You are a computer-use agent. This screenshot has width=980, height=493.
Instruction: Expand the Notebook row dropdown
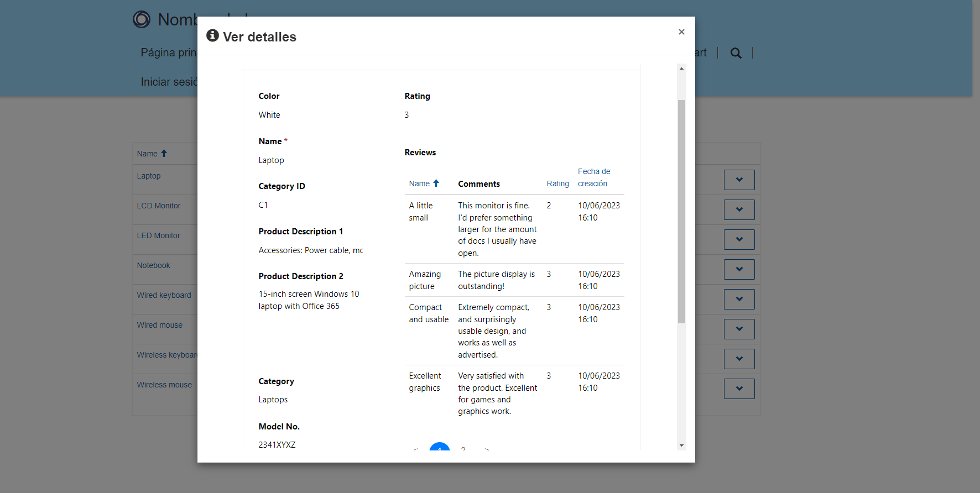click(739, 269)
